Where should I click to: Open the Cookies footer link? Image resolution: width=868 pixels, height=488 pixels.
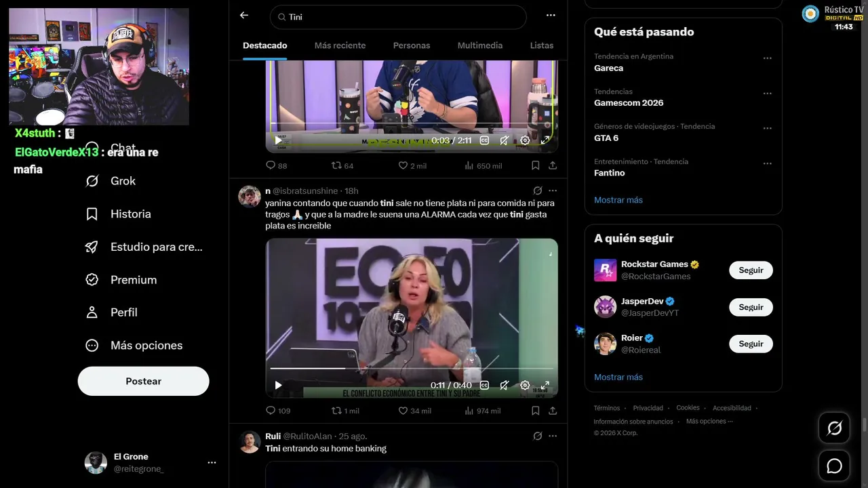point(688,408)
